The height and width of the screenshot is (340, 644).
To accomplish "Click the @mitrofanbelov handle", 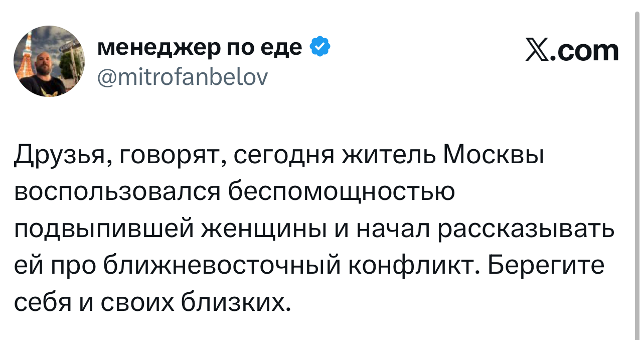I will (182, 77).
